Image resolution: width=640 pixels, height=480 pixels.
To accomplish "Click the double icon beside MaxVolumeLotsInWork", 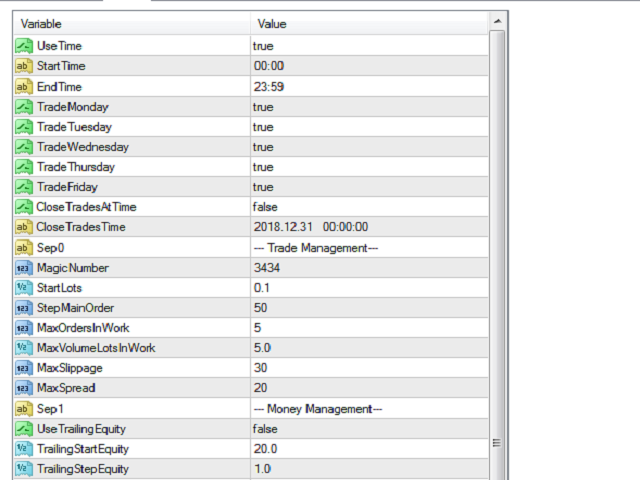I will (x=24, y=348).
